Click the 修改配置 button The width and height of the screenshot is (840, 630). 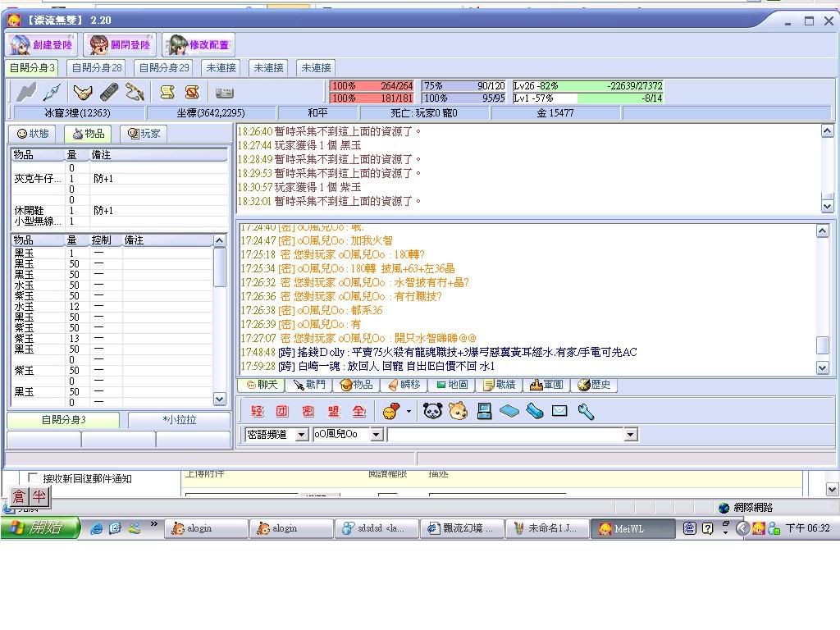coord(199,44)
